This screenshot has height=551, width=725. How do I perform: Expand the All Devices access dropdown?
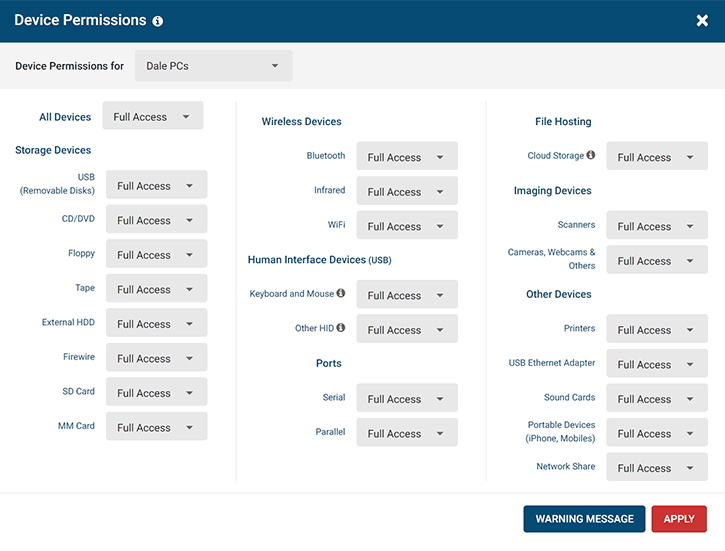point(152,116)
